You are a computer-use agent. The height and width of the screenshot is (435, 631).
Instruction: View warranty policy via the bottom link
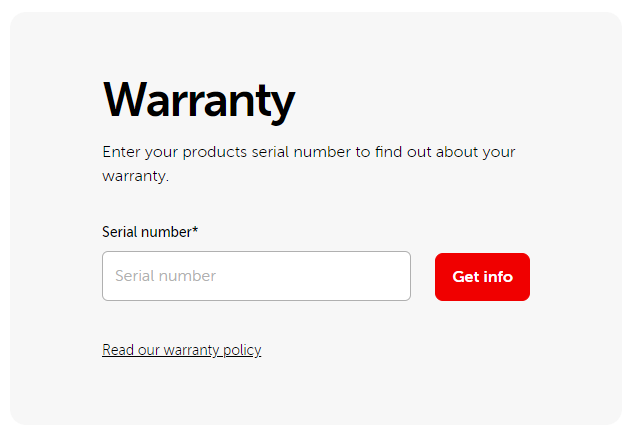pyautogui.click(x=181, y=350)
